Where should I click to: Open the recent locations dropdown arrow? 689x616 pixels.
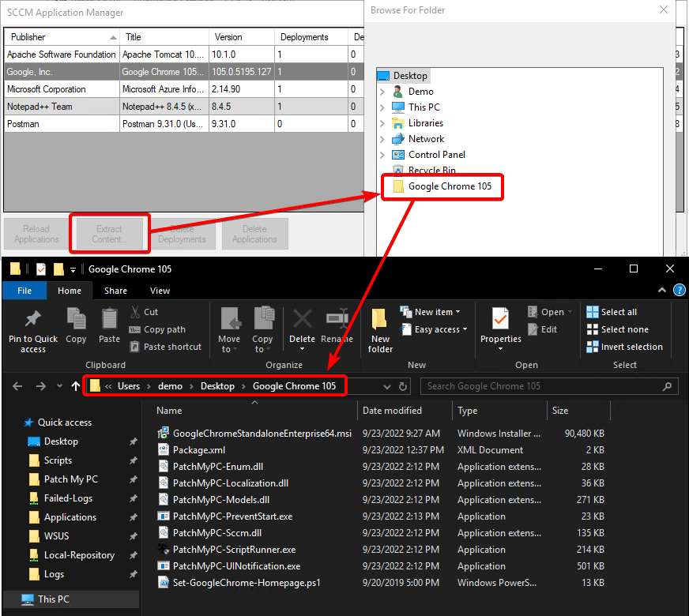pyautogui.click(x=59, y=386)
